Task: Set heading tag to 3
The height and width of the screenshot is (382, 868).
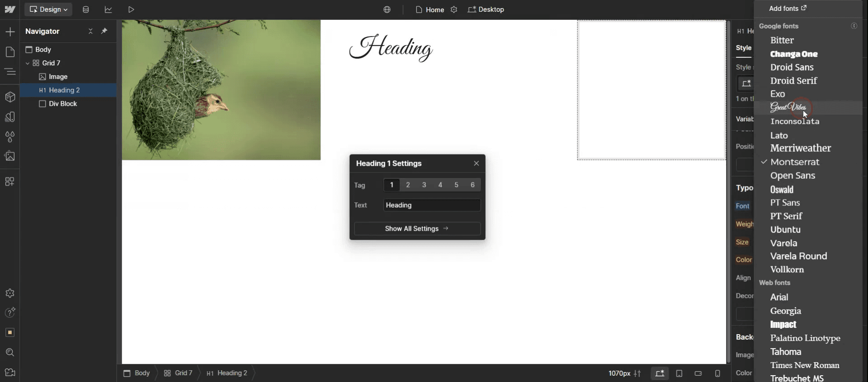Action: [x=424, y=185]
